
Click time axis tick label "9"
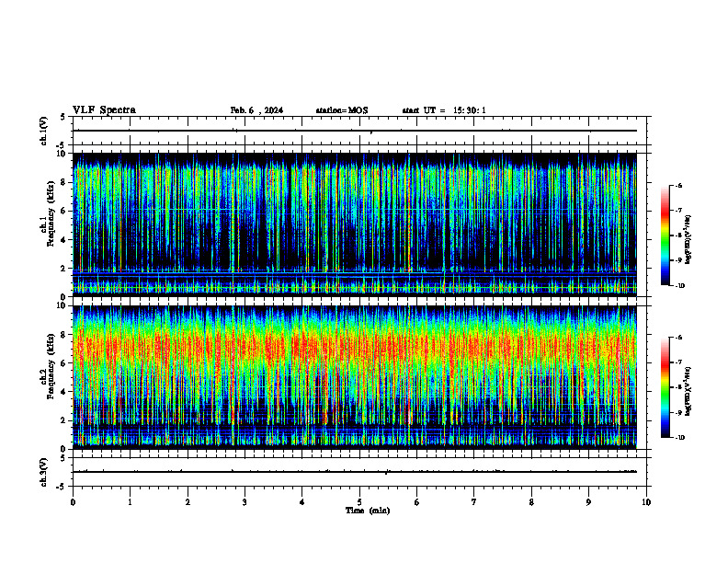[x=588, y=502]
